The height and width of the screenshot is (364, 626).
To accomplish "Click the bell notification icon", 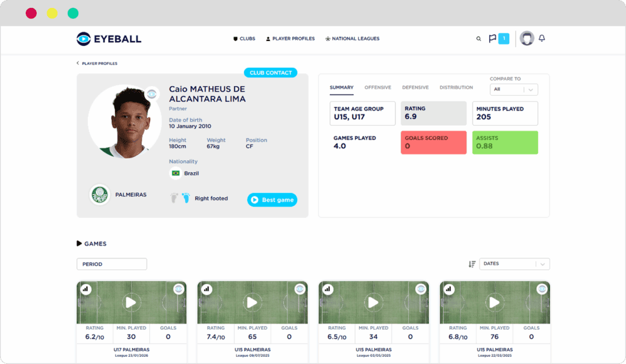I will [x=542, y=38].
